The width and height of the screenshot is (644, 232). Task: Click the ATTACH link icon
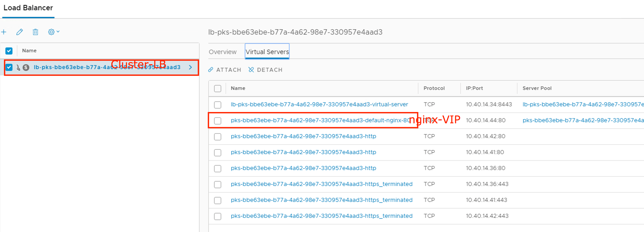coord(211,70)
